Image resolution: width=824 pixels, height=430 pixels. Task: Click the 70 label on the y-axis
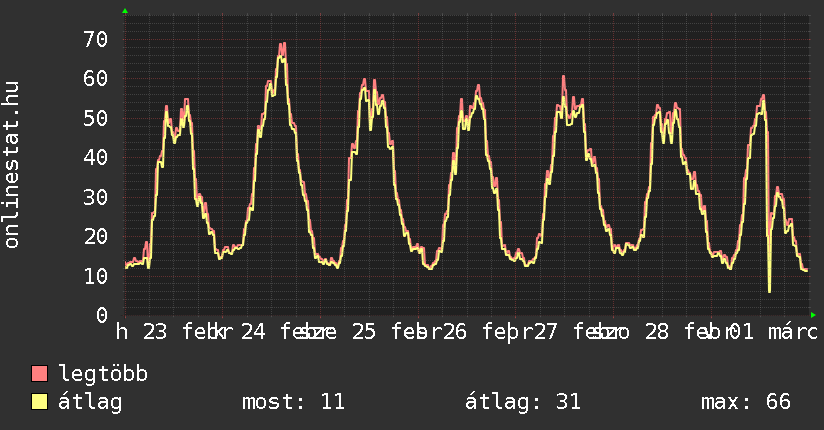pos(95,39)
